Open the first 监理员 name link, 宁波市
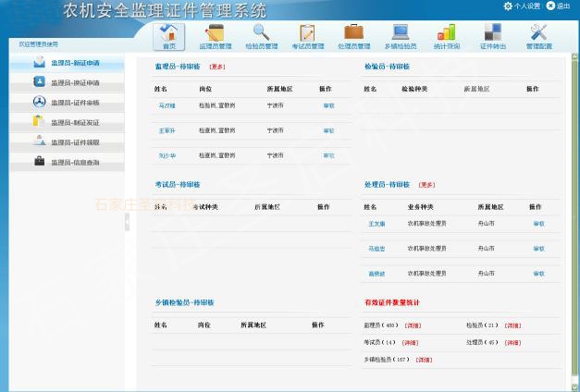This screenshot has width=580, height=392. [167, 105]
